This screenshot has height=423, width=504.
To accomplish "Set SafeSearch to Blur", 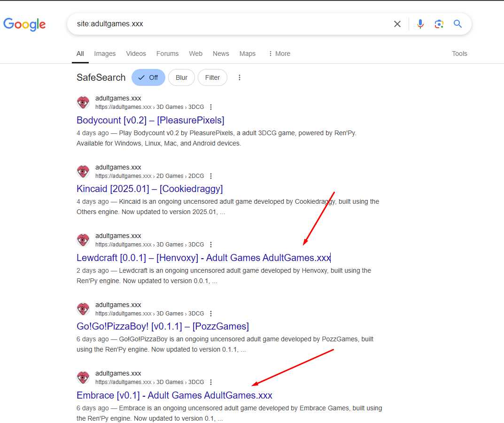I will [182, 77].
